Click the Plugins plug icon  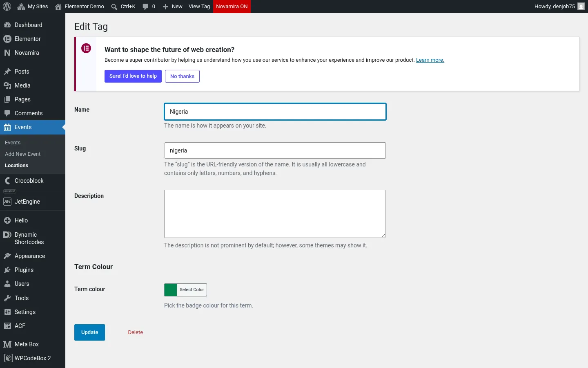[7, 270]
